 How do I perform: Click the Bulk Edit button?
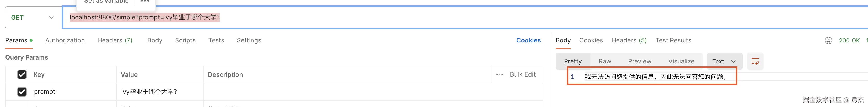[x=522, y=74]
